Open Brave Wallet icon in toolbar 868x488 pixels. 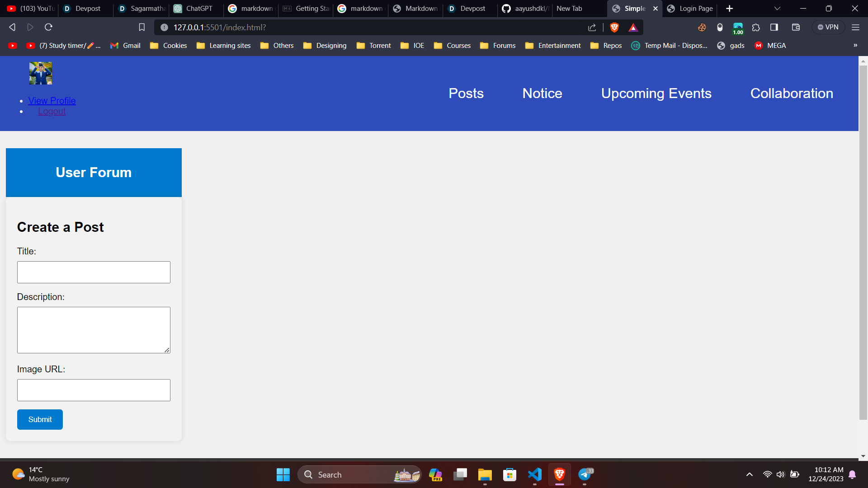coord(796,28)
